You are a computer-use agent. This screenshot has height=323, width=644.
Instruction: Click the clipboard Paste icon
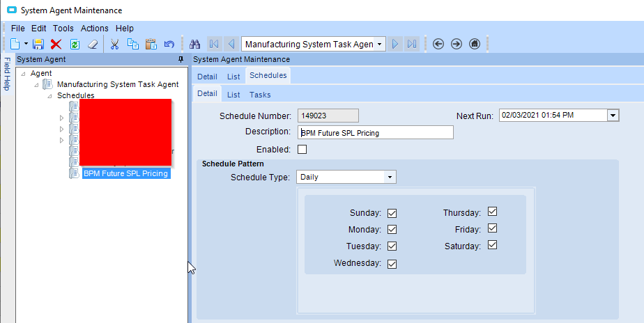point(151,44)
